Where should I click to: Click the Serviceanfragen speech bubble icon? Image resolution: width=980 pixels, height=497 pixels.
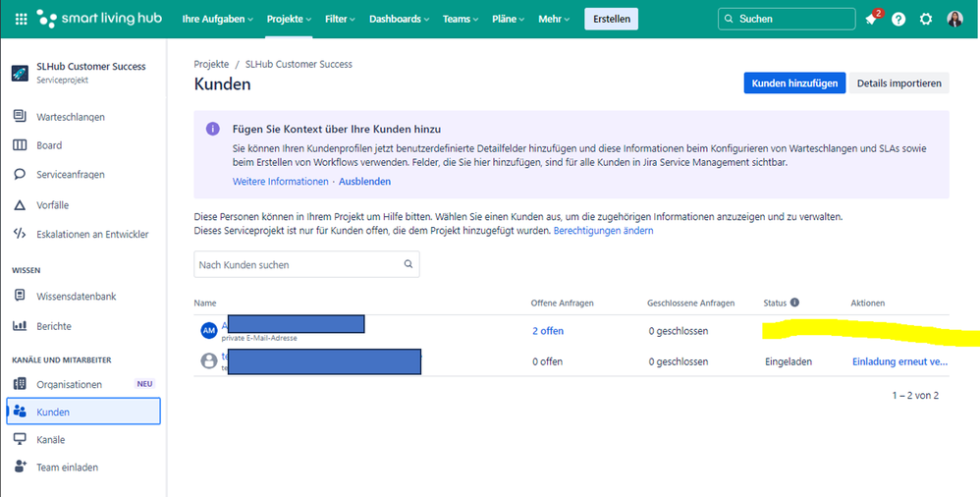tap(20, 175)
